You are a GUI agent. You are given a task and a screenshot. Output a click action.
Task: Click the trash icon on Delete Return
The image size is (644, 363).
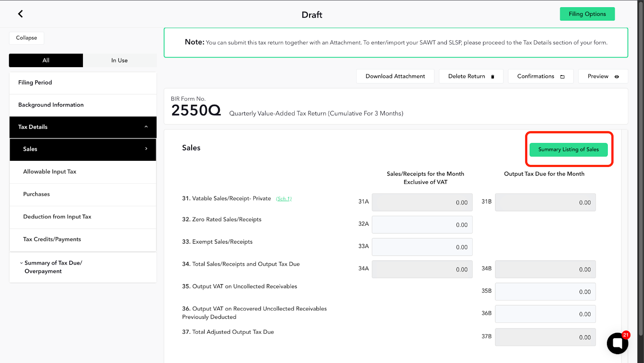[x=493, y=76]
